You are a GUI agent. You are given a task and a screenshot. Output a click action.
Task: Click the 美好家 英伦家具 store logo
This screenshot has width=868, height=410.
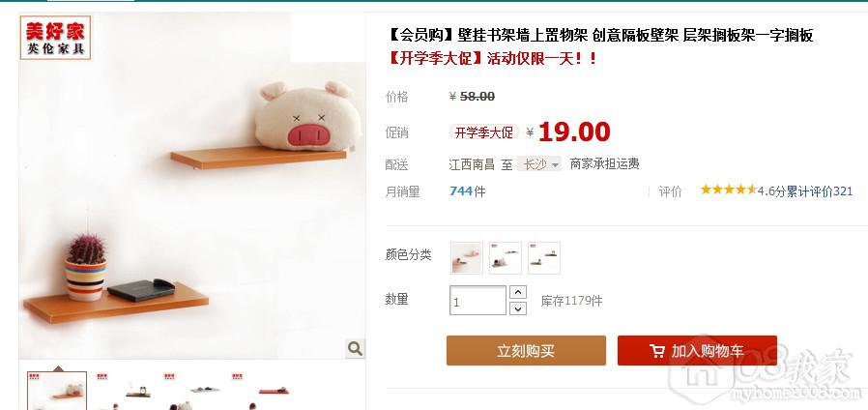click(x=55, y=37)
